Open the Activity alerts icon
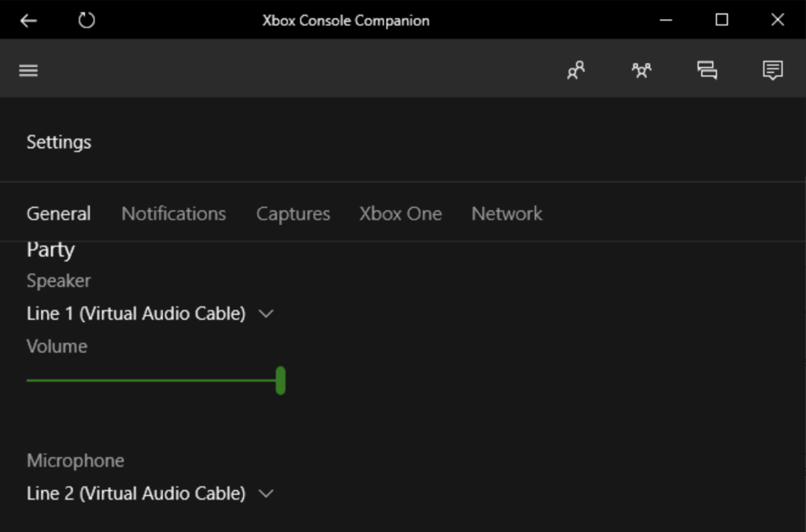The width and height of the screenshot is (806, 532). point(772,71)
